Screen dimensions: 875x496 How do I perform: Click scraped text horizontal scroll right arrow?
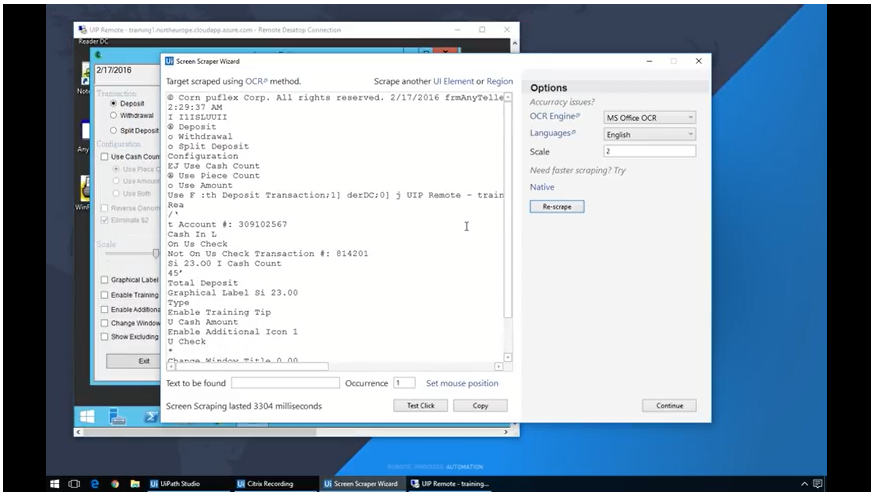[x=498, y=367]
